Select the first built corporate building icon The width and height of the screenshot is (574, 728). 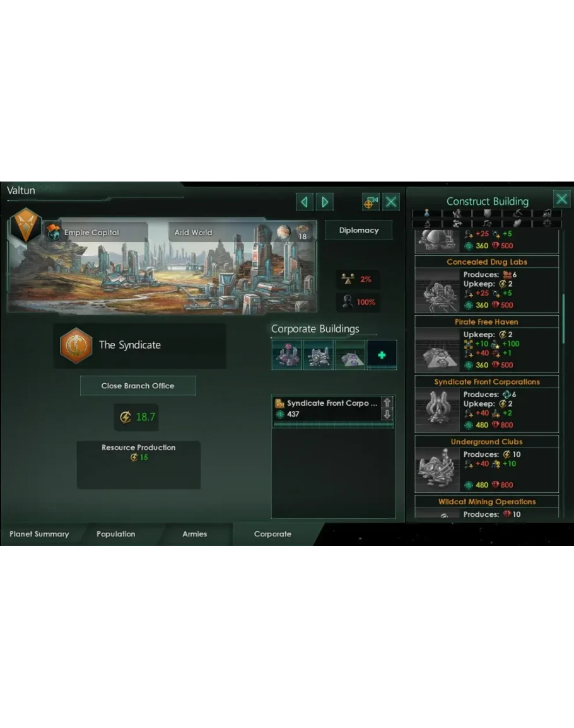point(287,355)
